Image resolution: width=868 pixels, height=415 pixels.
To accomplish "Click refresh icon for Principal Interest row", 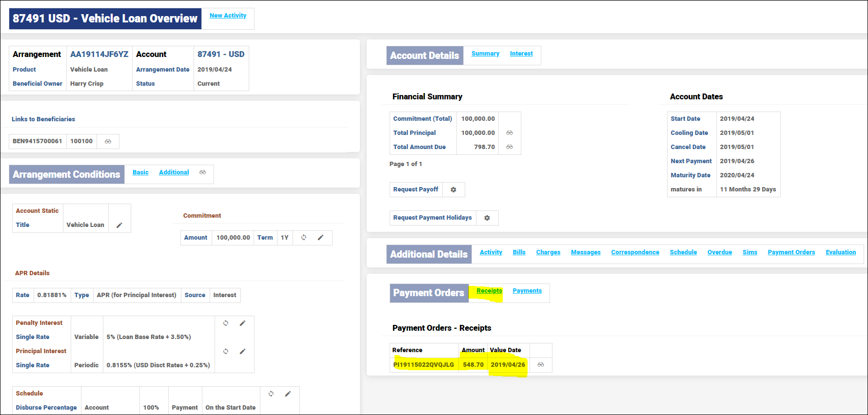I will pos(226,351).
